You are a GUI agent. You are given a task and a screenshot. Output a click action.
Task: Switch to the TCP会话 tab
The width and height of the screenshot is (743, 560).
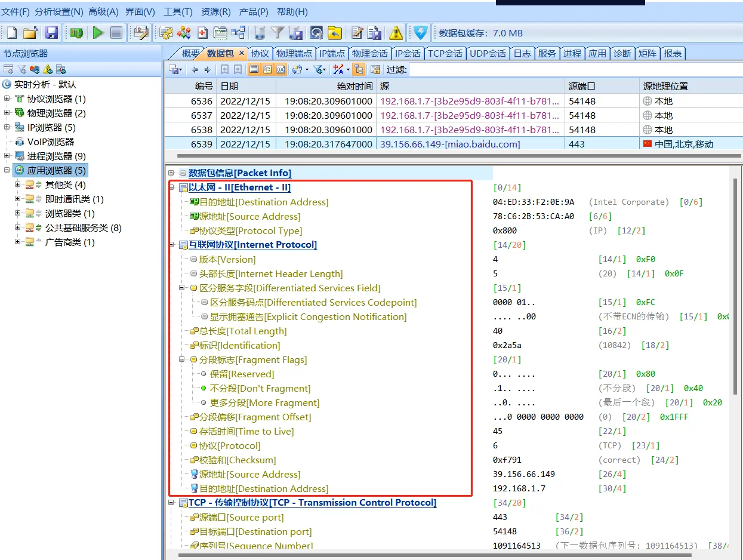(445, 53)
